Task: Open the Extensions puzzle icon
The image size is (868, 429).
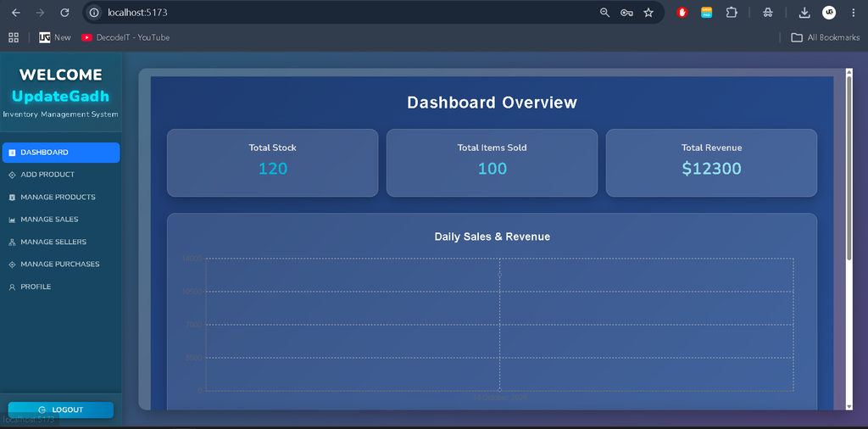Action: coord(732,12)
